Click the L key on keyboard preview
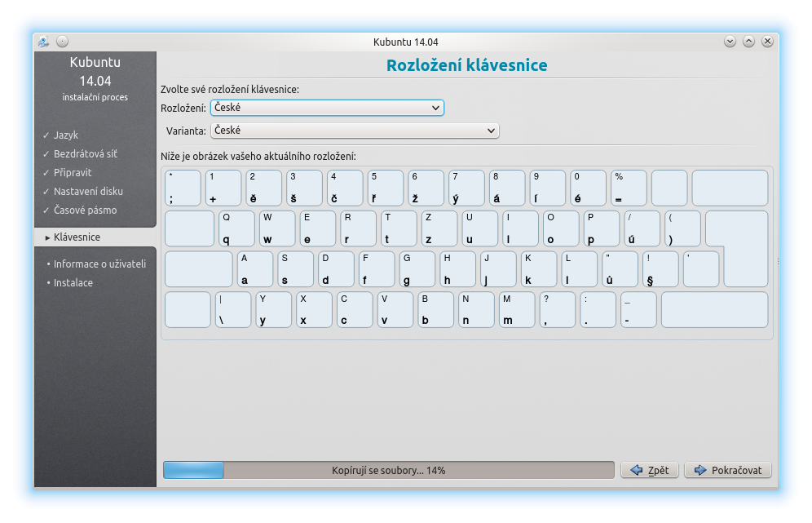Viewport: 812px width, 523px height. (580, 269)
